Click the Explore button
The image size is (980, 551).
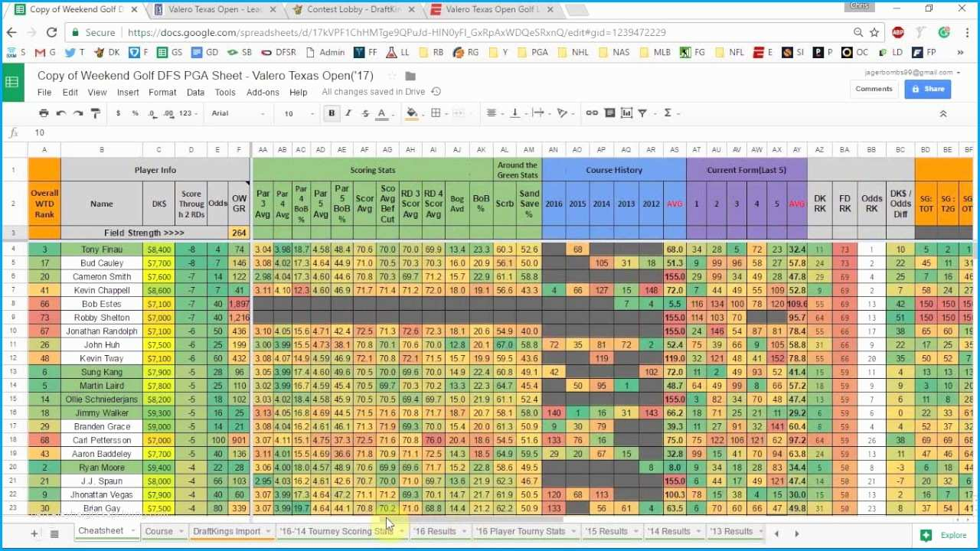click(945, 536)
